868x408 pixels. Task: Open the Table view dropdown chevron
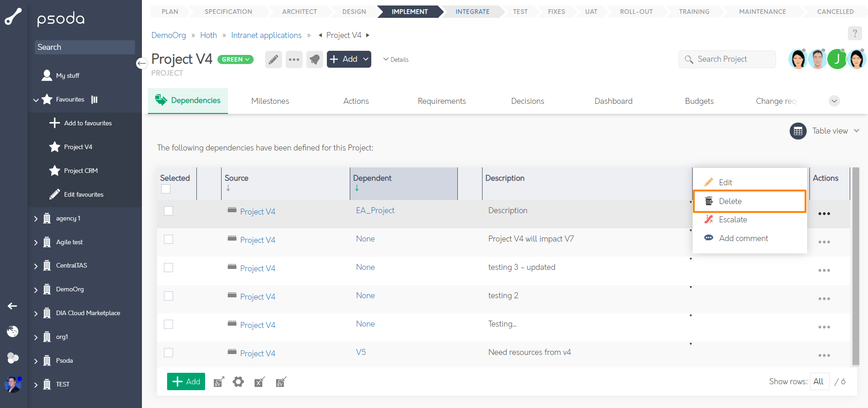(x=857, y=131)
